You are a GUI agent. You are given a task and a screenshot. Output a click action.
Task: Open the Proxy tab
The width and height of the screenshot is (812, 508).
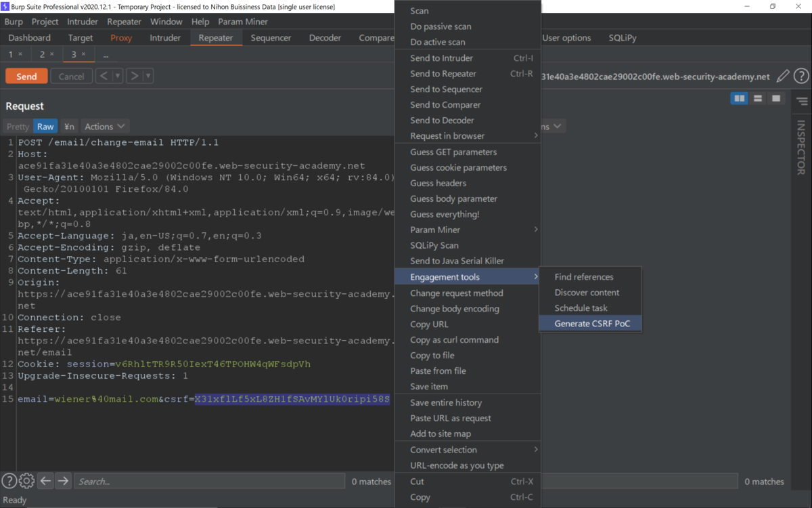coord(121,38)
